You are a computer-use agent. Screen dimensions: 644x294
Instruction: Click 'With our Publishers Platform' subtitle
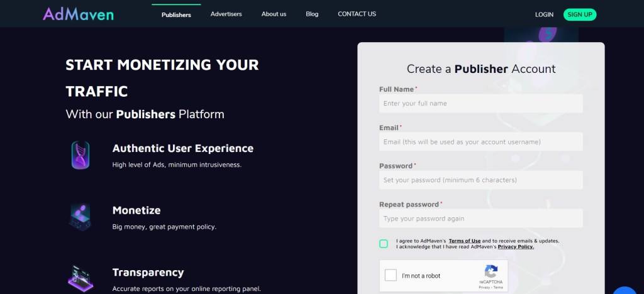(145, 114)
